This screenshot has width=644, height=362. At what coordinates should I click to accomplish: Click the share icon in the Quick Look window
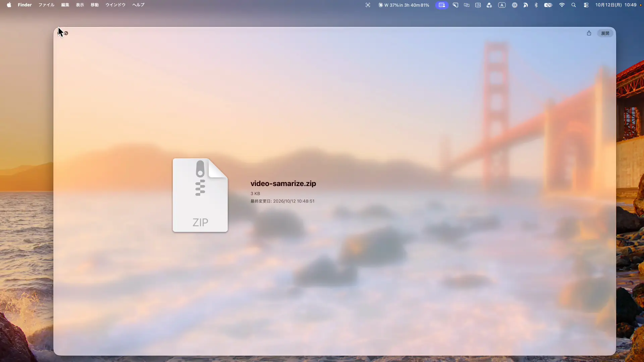tap(589, 33)
